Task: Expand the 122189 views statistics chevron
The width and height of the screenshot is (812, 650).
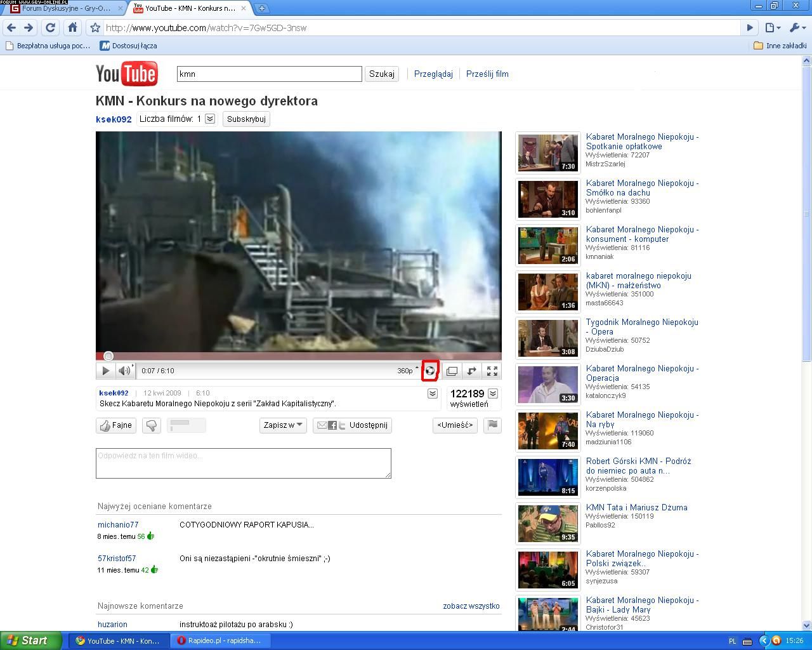Action: pyautogui.click(x=493, y=394)
